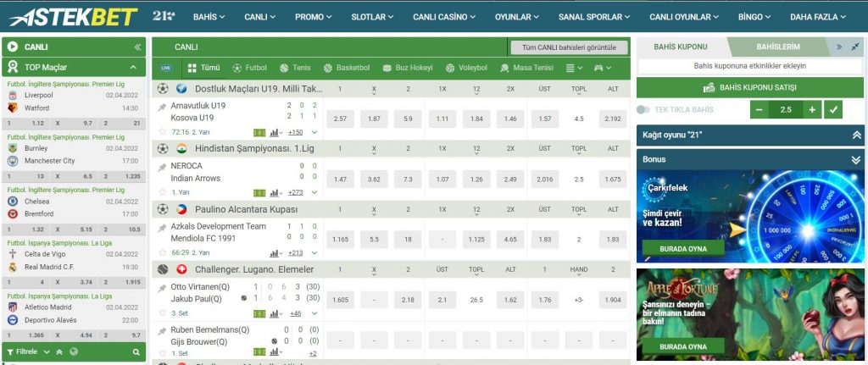Open statistics chart for NEROCA match
This screenshot has width=868, height=365.
coord(275,193)
